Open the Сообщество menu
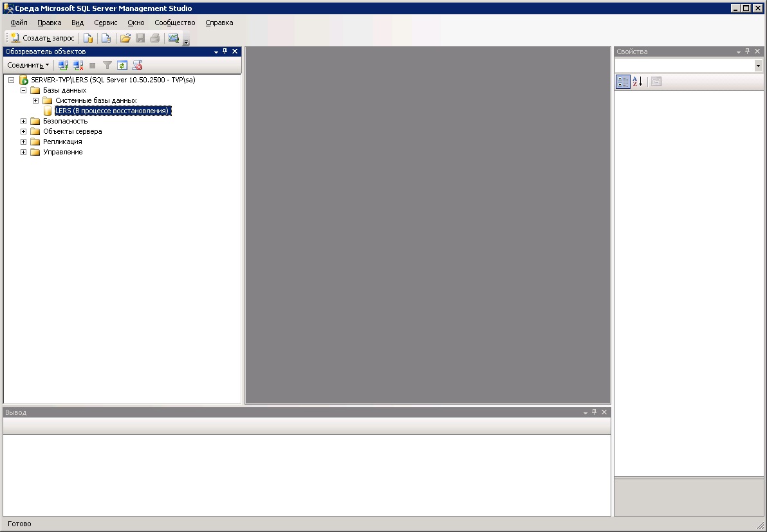This screenshot has width=767, height=532. tap(174, 23)
